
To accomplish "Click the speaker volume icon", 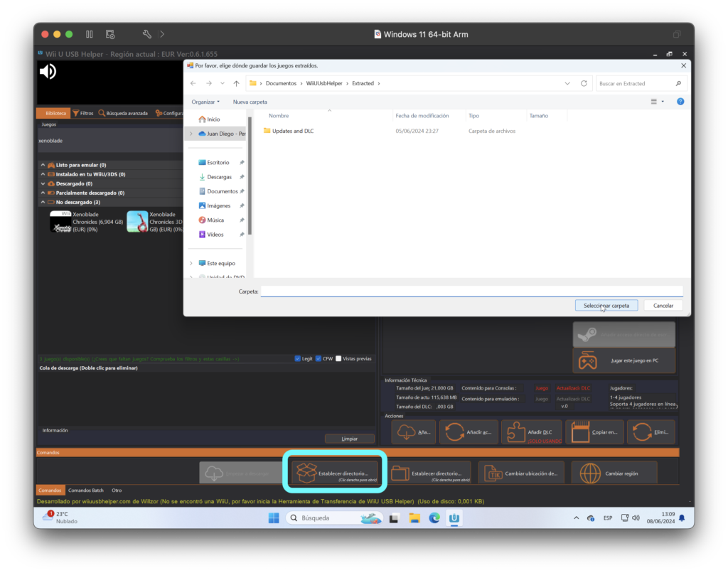I will (x=48, y=71).
